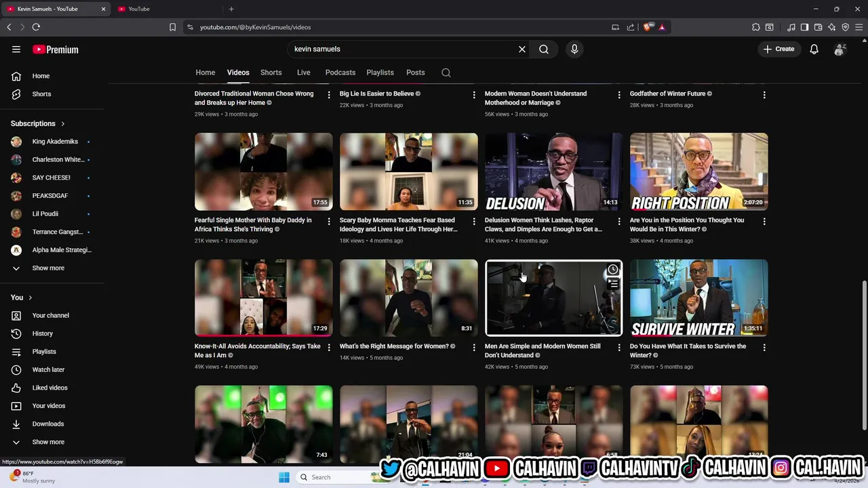Switch to the Posts tab
This screenshot has height=488, width=868.
coord(416,73)
